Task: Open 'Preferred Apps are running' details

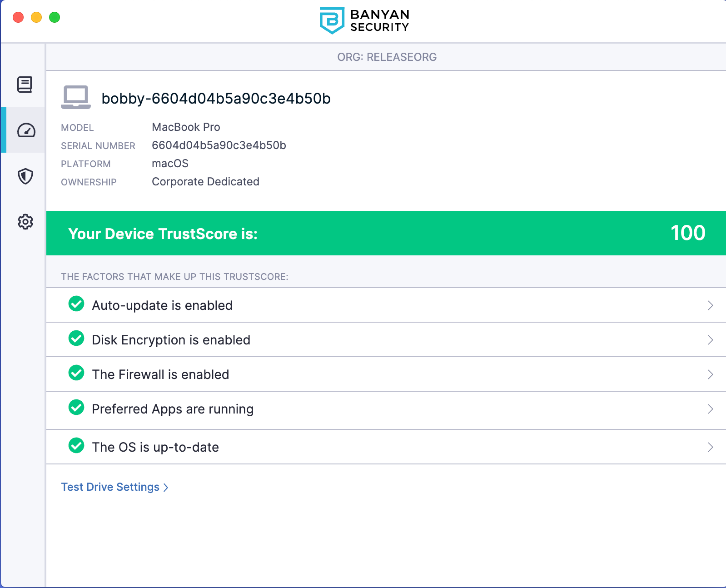Action: (x=386, y=410)
